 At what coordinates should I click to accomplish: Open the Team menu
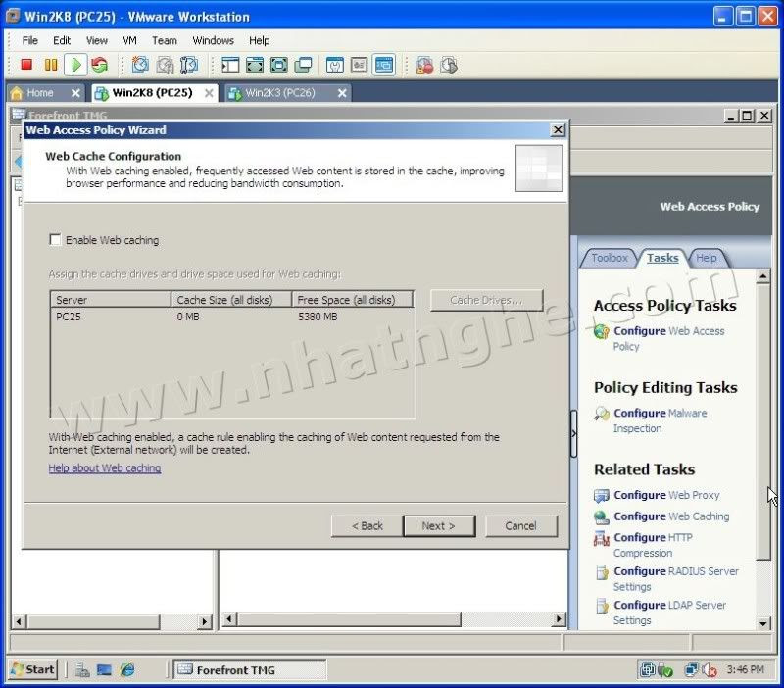(165, 40)
